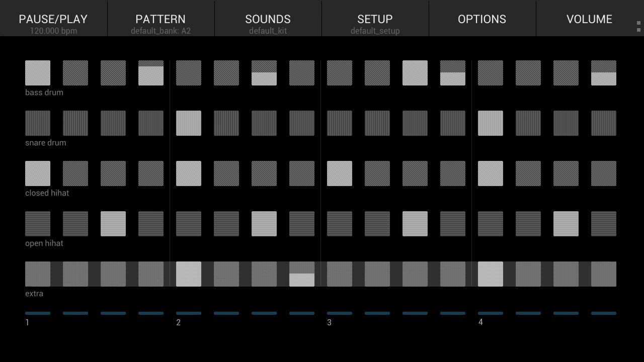Image resolution: width=644 pixels, height=362 pixels.
Task: Enable closed hihat step 16 pad
Action: pos(604,173)
